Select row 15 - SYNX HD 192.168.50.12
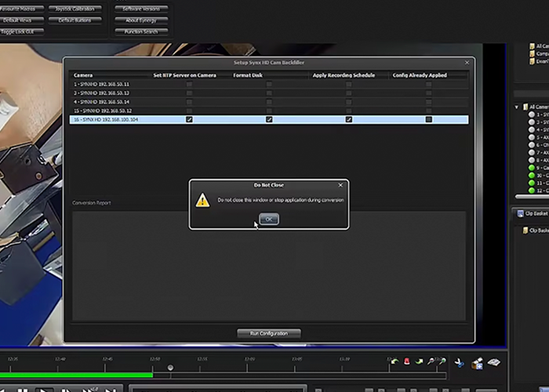The image size is (549, 392). pyautogui.click(x=269, y=111)
